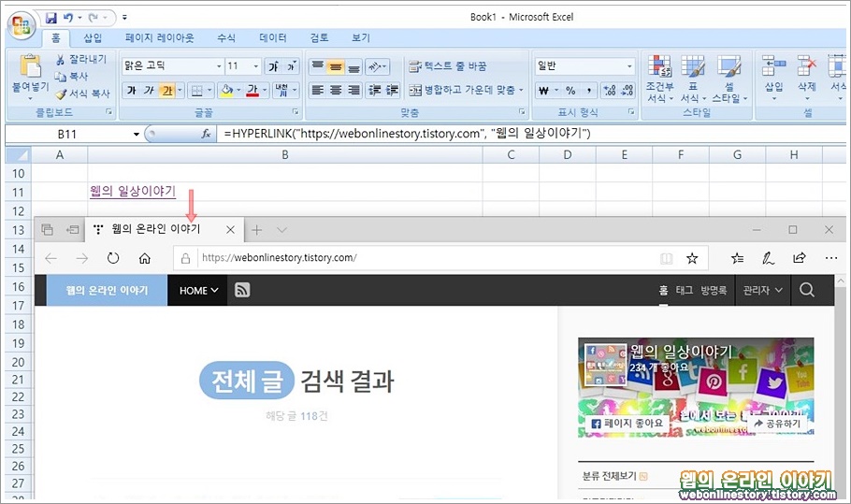Cut selection with 잘라내기
The height and width of the screenshot is (504, 851).
(81, 59)
